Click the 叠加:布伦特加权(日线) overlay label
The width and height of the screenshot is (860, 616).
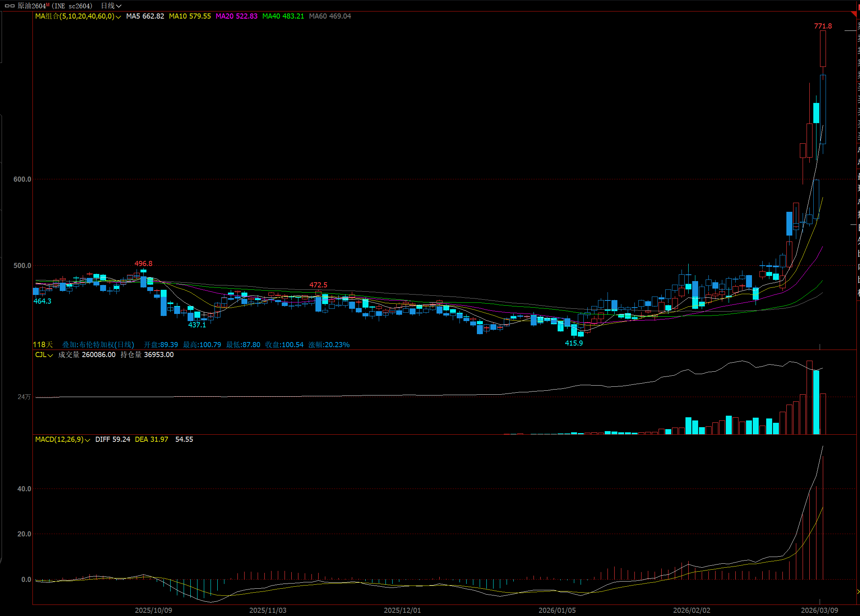[98, 345]
